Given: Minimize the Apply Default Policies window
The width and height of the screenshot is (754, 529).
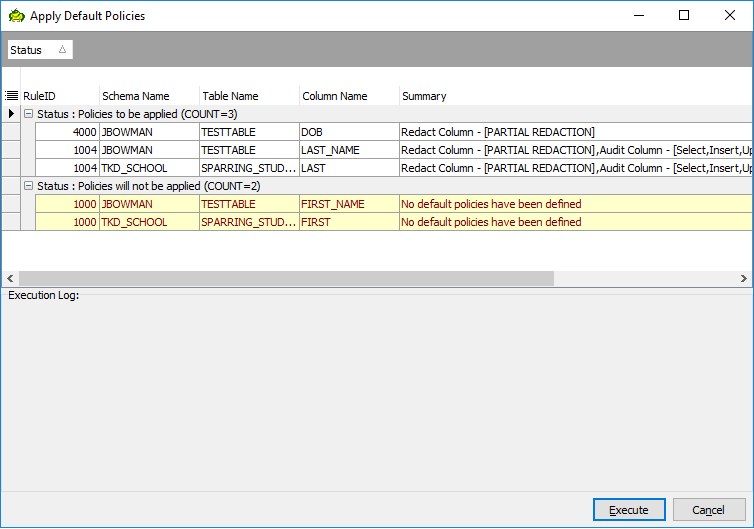Looking at the screenshot, I should [639, 15].
